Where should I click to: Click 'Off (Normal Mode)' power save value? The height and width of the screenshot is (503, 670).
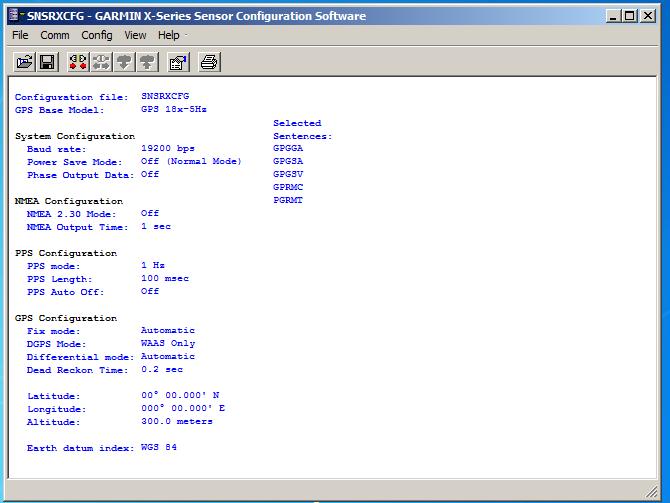(x=191, y=161)
